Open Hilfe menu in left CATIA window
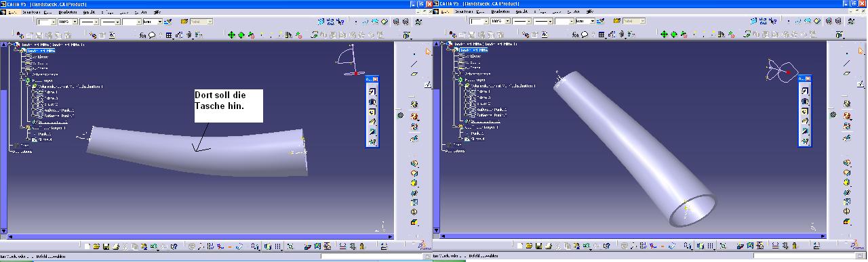868x262 pixels. [x=157, y=12]
